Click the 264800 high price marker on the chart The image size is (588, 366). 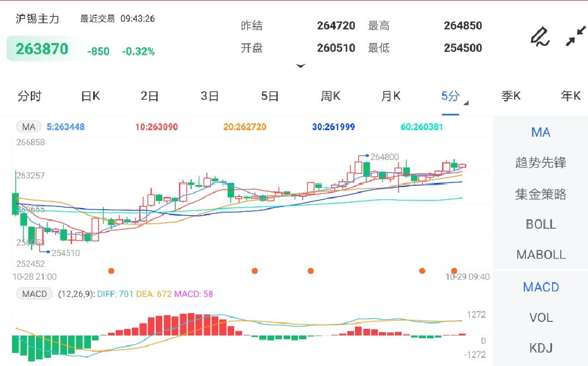click(384, 157)
